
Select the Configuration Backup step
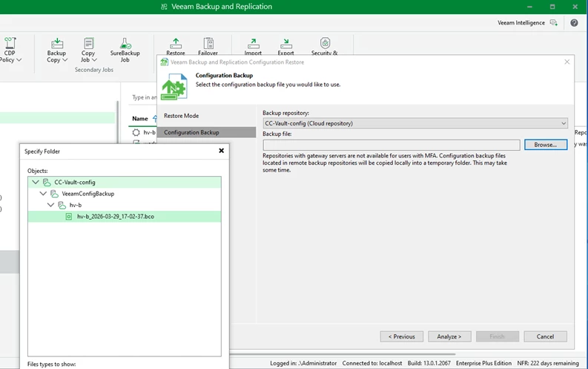point(191,132)
